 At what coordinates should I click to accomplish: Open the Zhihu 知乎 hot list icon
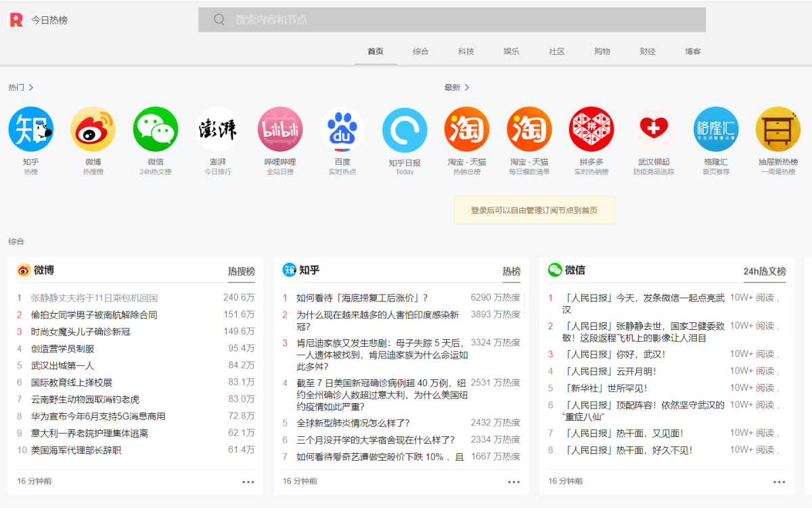pyautogui.click(x=30, y=129)
